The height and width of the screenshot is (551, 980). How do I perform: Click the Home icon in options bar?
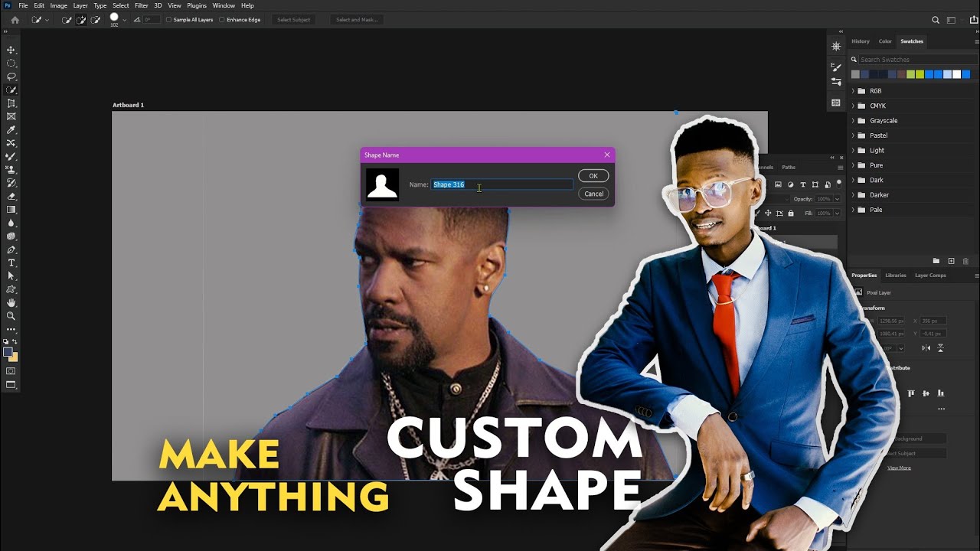15,20
